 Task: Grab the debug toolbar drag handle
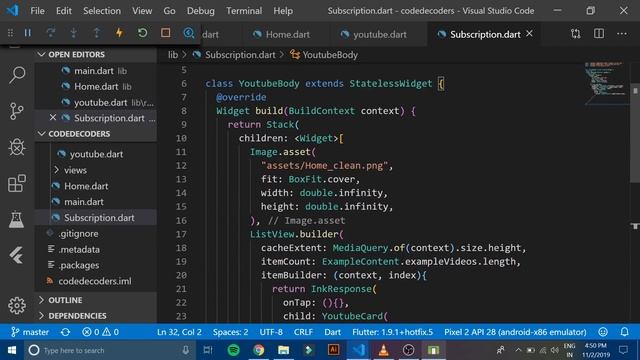(x=10, y=33)
